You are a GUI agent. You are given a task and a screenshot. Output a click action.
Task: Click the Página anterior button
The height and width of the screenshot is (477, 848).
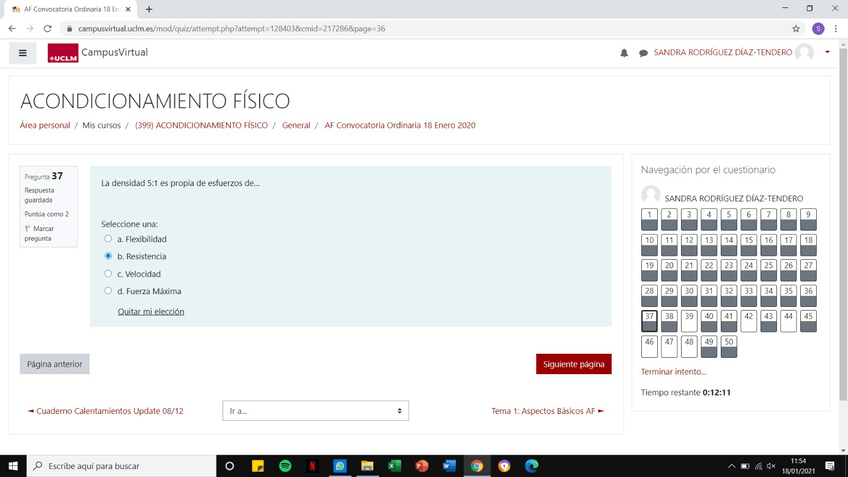click(55, 364)
